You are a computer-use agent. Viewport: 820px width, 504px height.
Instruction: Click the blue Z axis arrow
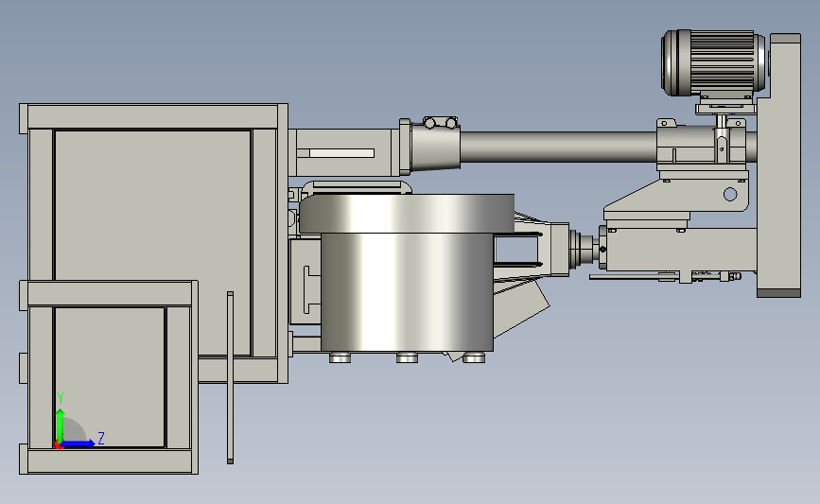coord(79,443)
